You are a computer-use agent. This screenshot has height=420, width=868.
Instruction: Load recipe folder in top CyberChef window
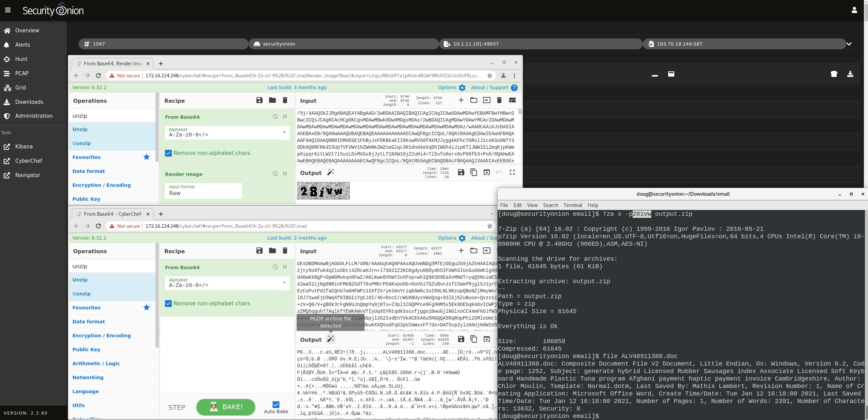[x=272, y=100]
